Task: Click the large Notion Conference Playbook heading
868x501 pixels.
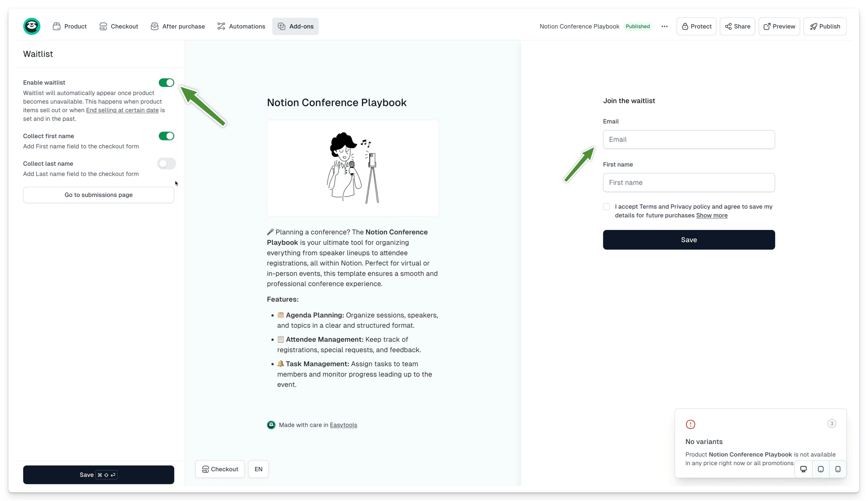Action: point(337,102)
